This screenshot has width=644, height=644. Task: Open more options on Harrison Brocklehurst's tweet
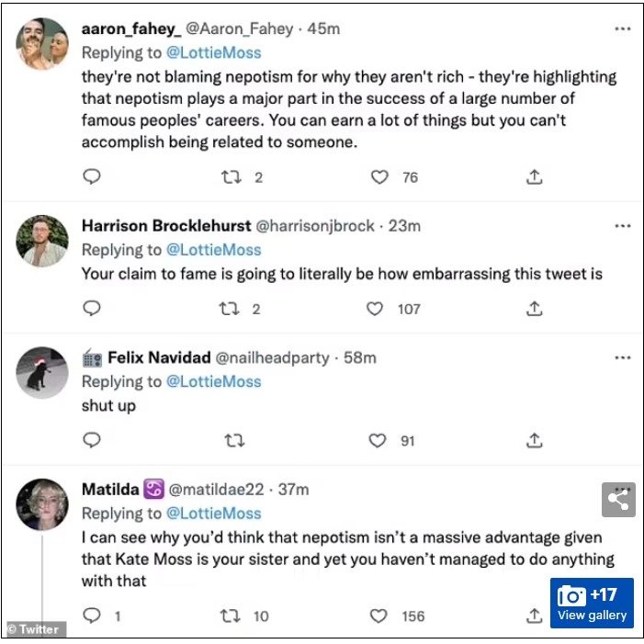[623, 226]
